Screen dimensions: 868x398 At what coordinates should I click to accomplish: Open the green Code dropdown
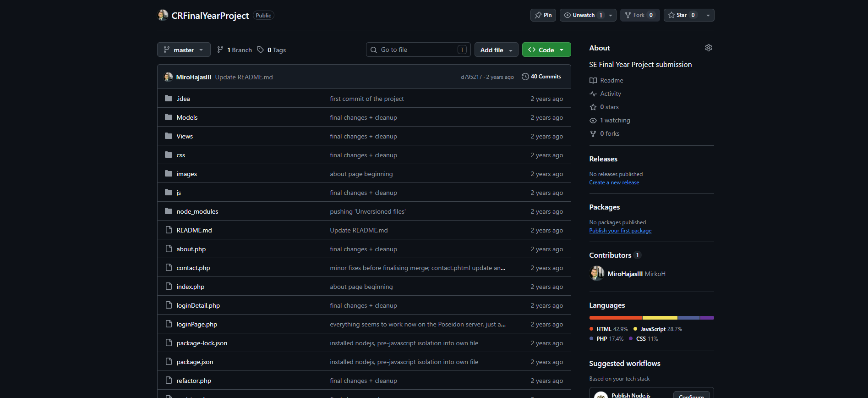(546, 50)
